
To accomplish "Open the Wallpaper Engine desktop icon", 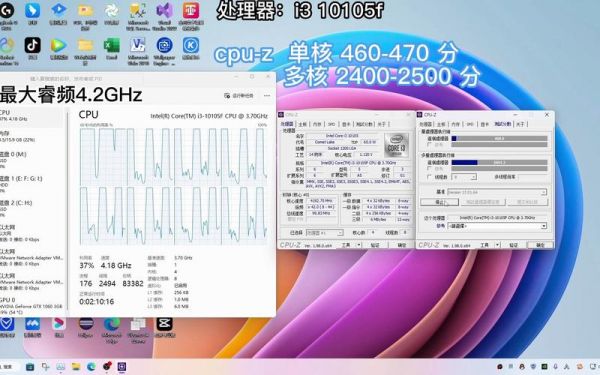I will (165, 45).
